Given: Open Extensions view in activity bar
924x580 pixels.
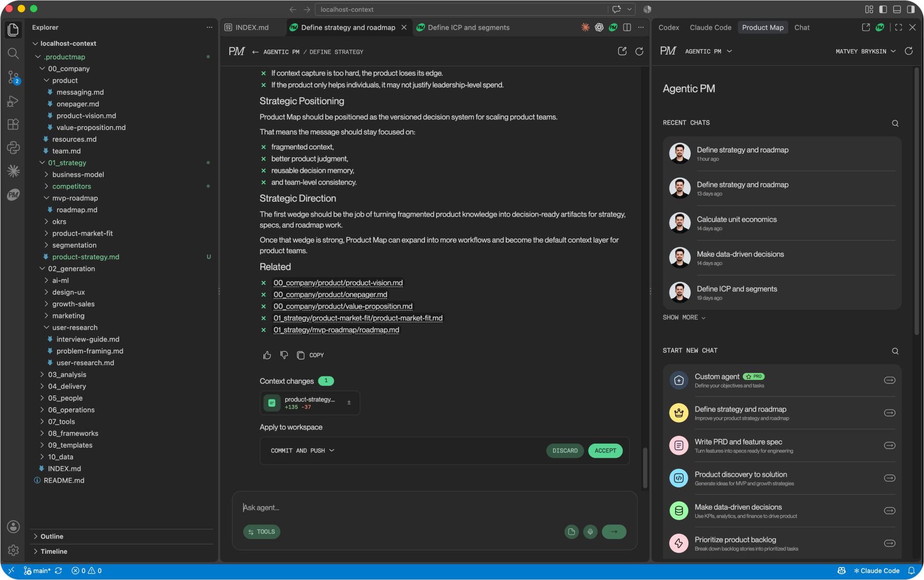Looking at the screenshot, I should point(13,124).
